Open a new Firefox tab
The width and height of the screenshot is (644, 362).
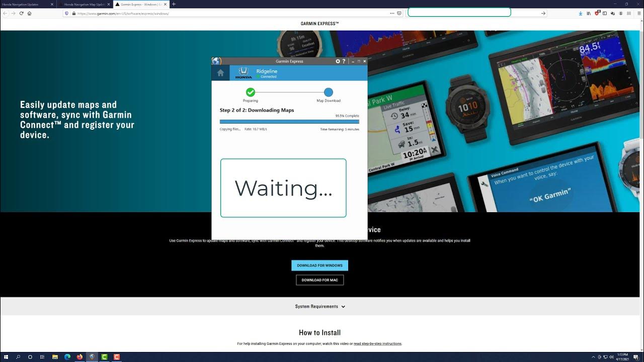(x=174, y=4)
